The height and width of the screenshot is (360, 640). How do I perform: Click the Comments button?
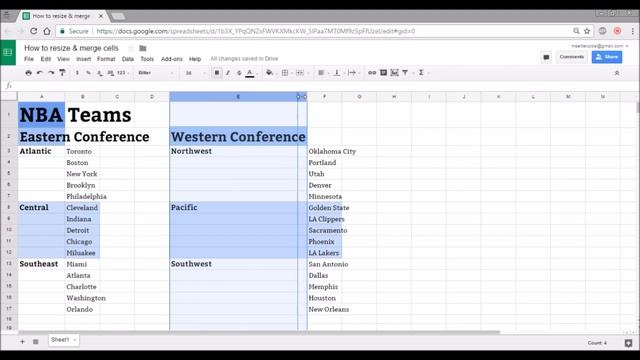click(571, 57)
